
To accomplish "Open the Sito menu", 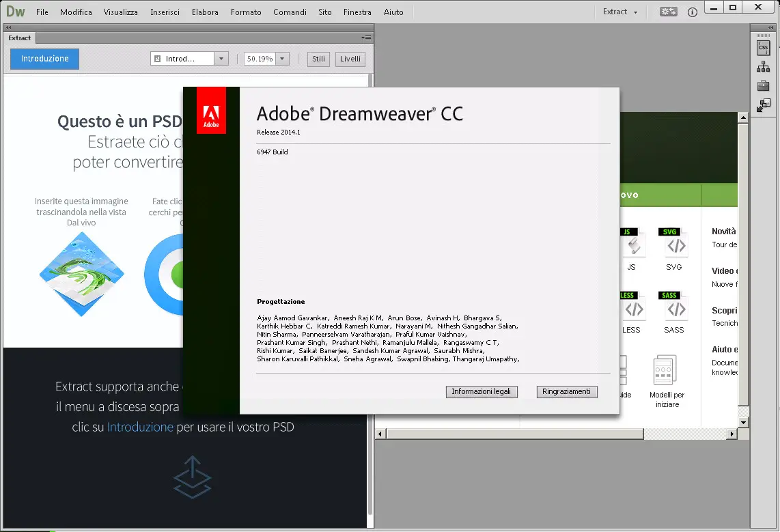I will [325, 12].
